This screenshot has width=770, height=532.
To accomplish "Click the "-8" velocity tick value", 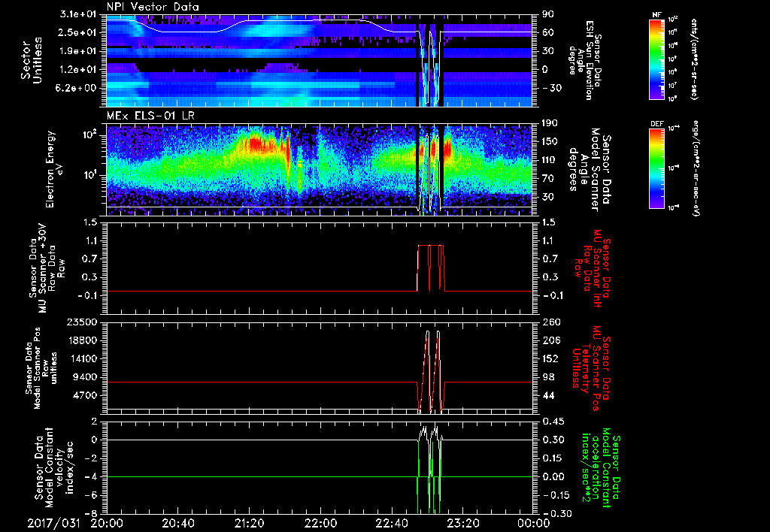I will tap(91, 514).
